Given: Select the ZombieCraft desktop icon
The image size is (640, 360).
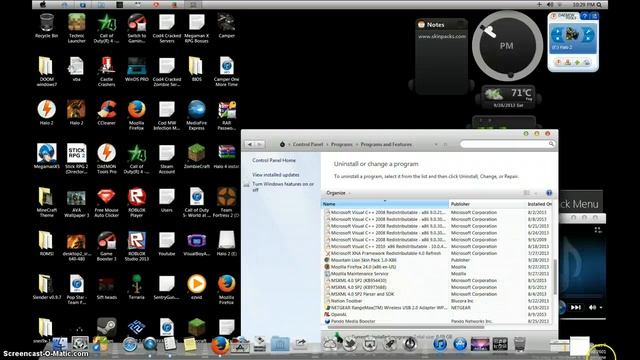Looking at the screenshot, I should [197, 156].
